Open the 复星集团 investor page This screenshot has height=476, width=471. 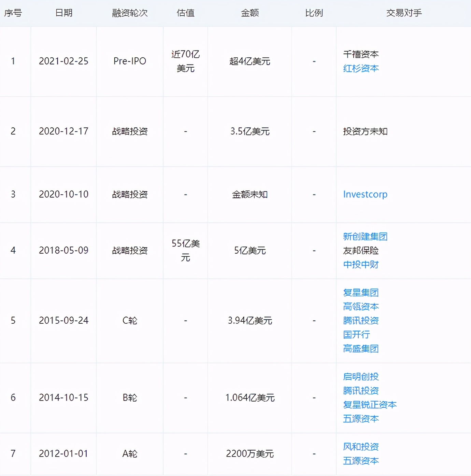coord(361,293)
